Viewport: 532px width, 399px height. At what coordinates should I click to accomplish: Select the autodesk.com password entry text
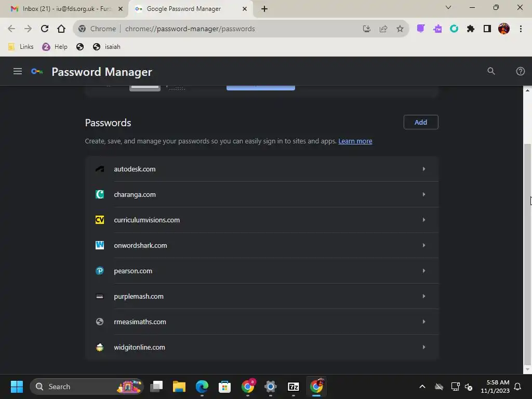(x=135, y=169)
